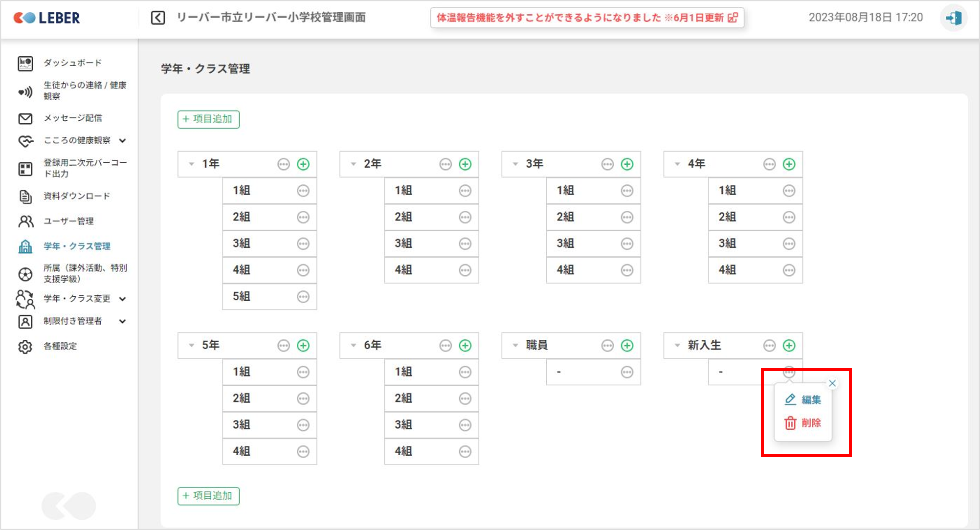Collapse the 新入生 group
The width and height of the screenshot is (980, 530).
click(x=677, y=346)
